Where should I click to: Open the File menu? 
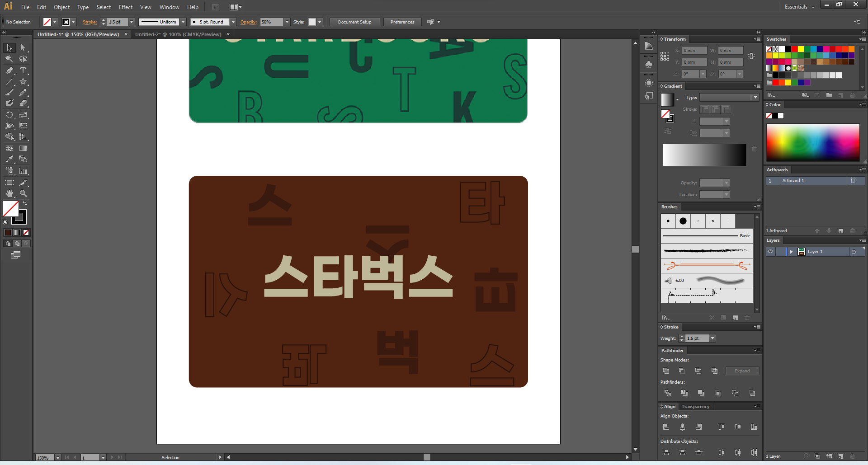click(25, 7)
